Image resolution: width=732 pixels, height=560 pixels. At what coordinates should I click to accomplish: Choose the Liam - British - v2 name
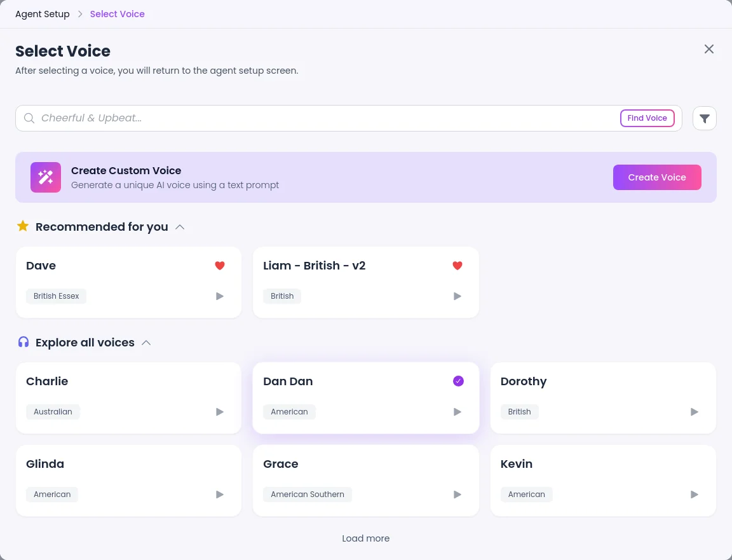tap(314, 266)
